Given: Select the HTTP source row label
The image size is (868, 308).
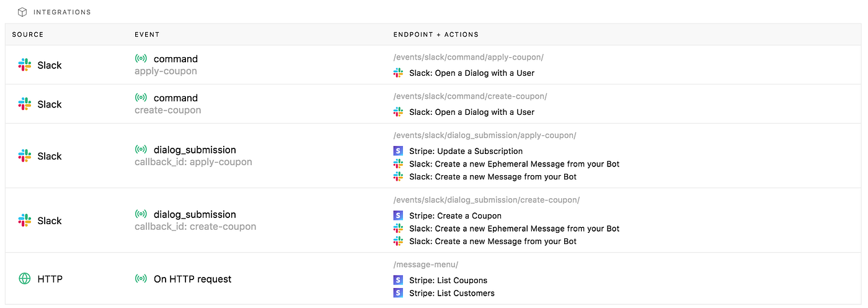Looking at the screenshot, I should click(x=50, y=279).
